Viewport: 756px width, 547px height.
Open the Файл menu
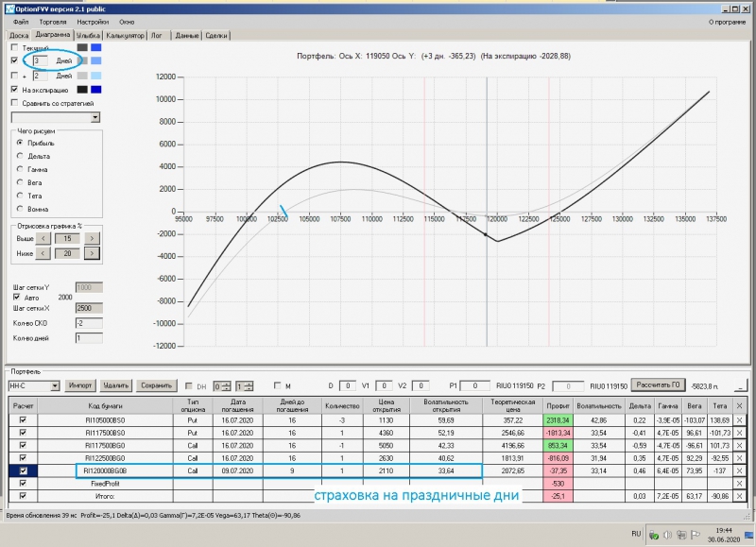[x=21, y=22]
